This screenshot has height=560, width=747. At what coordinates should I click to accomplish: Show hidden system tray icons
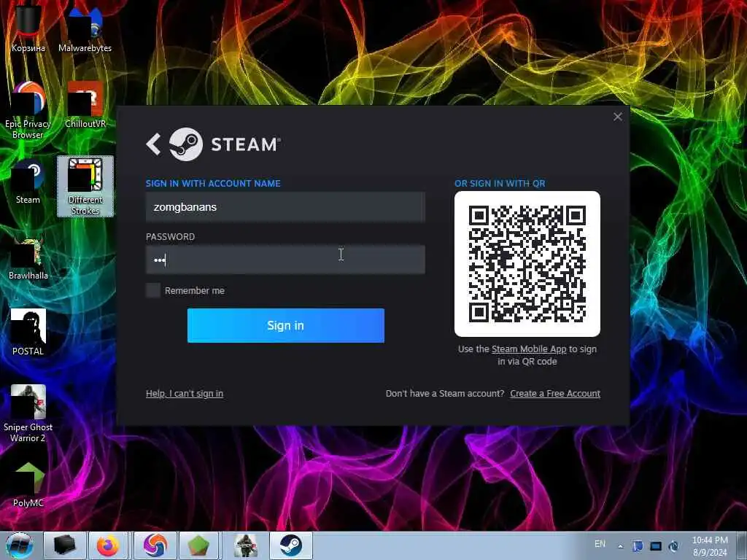tap(621, 546)
